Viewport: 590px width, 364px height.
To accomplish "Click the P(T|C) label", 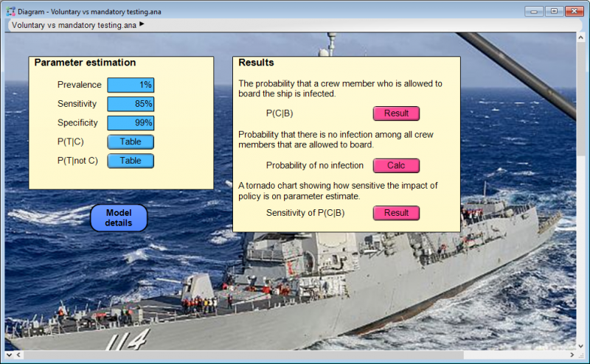I will point(71,141).
